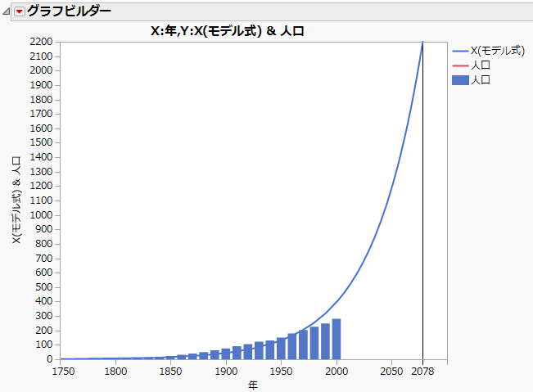Select the chart title X:年,Y:X(モデル式) & 人口
533x392 pixels.
pos(228,31)
